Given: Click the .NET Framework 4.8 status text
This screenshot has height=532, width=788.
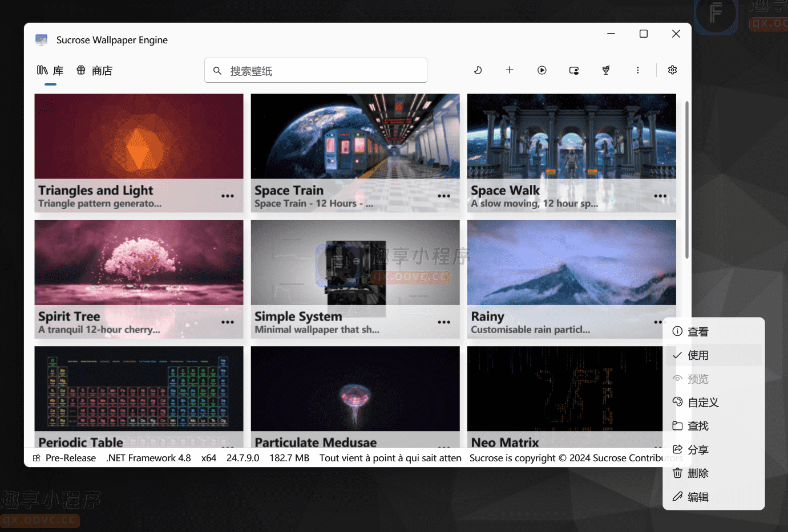Looking at the screenshot, I should tap(148, 458).
